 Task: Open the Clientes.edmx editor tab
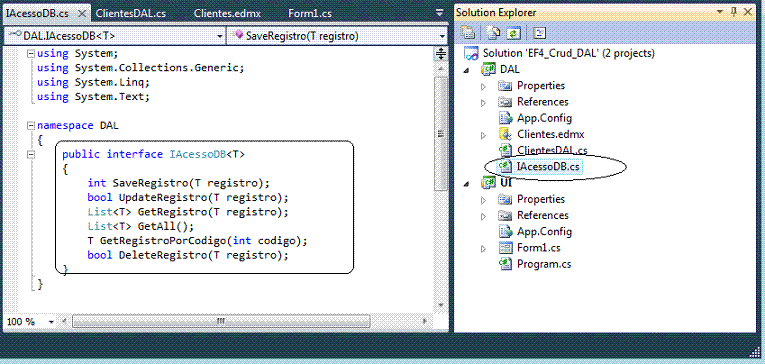click(227, 14)
